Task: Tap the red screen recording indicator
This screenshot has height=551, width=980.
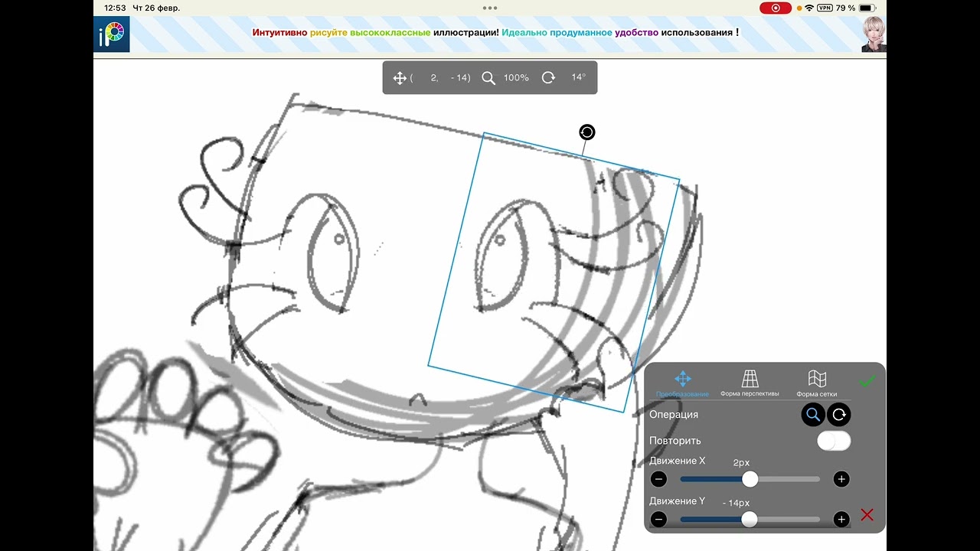Action: coord(776,8)
